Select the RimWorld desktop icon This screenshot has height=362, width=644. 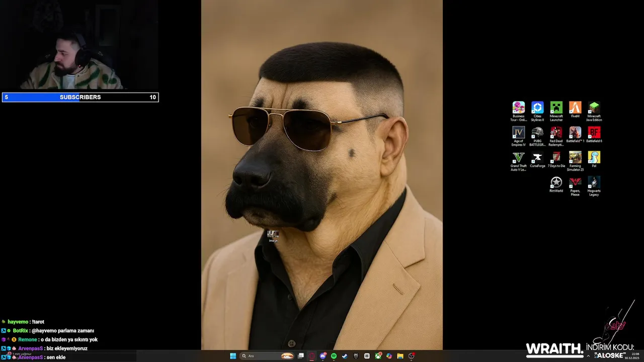pos(556,185)
